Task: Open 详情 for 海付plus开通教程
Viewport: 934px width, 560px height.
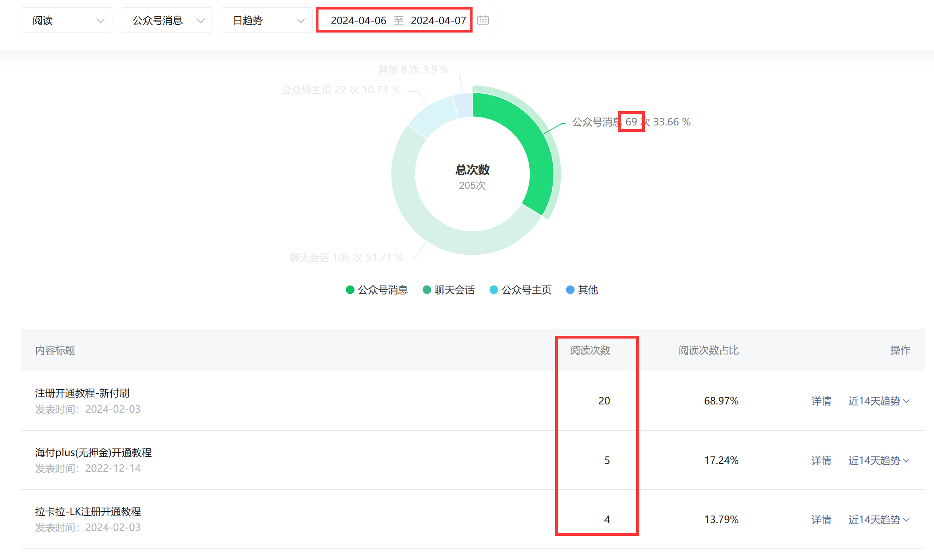Action: click(821, 460)
